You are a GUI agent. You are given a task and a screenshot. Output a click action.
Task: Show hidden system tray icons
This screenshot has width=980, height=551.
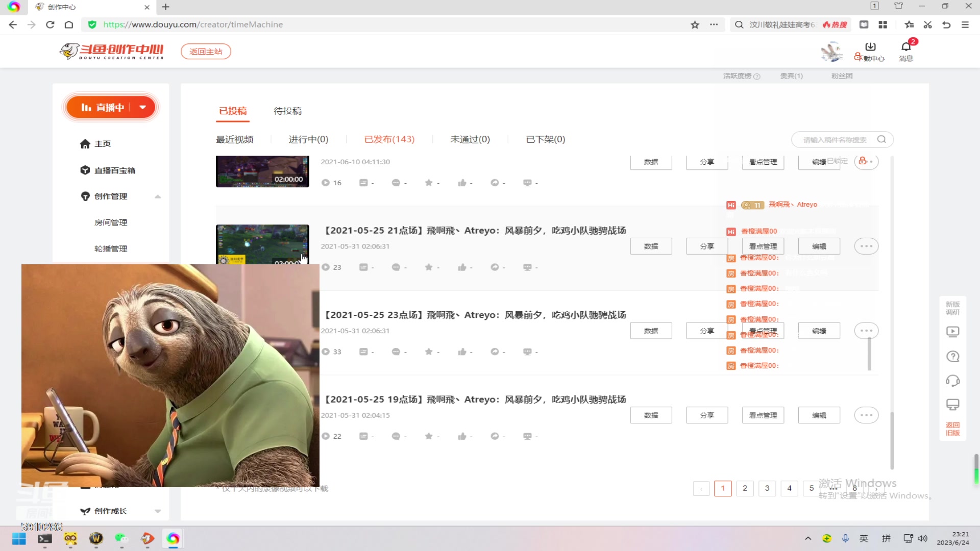tap(808, 538)
